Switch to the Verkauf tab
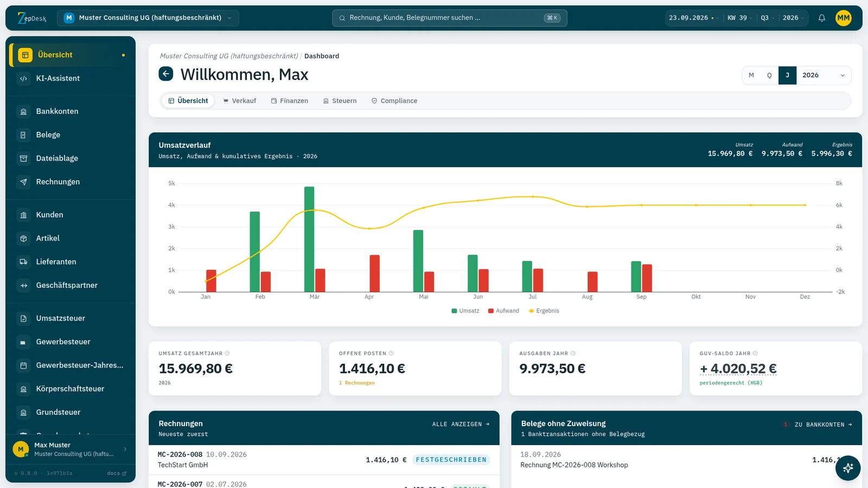Screen dimensions: 868x488 [x=239, y=101]
